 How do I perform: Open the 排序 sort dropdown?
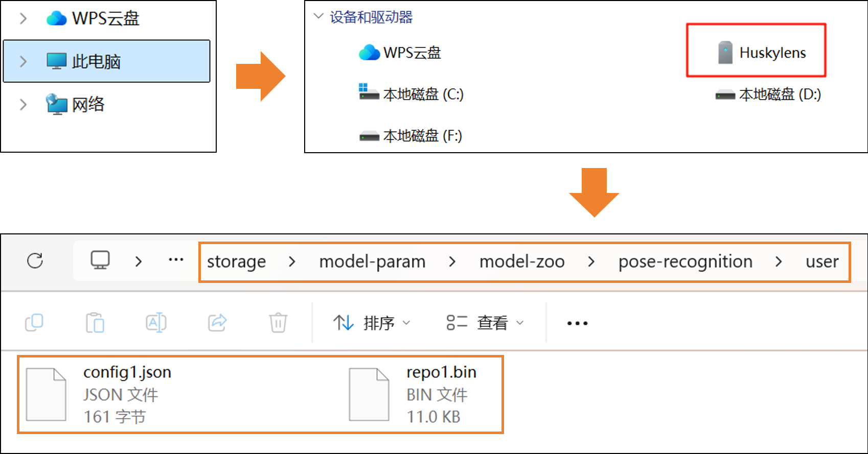372,323
